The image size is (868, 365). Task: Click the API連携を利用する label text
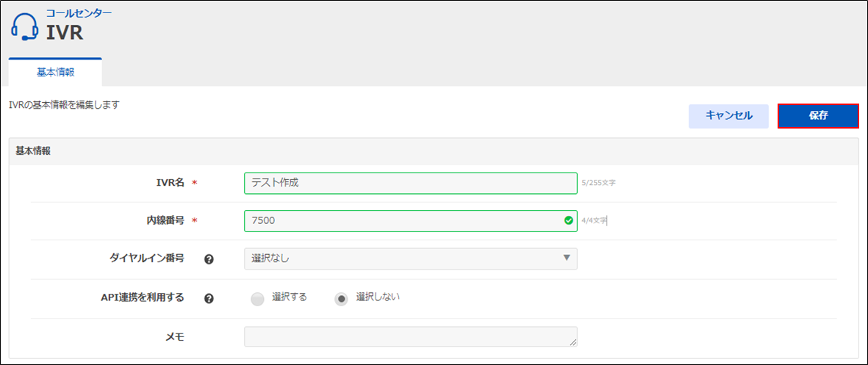143,298
